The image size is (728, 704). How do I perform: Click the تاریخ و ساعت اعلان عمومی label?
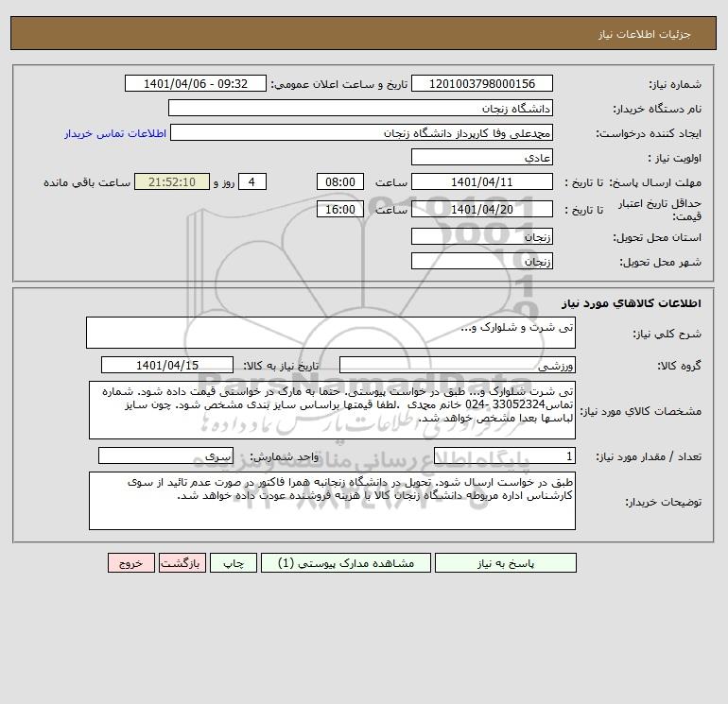338,84
